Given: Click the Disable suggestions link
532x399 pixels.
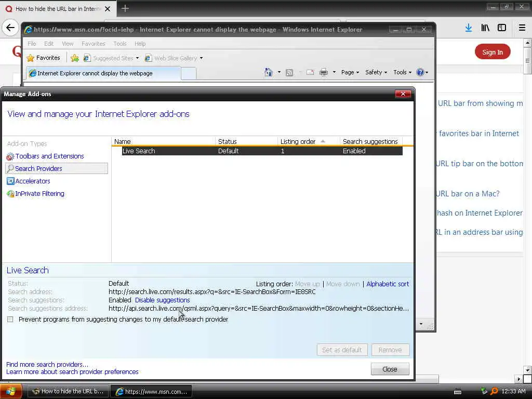Looking at the screenshot, I should click(x=163, y=300).
